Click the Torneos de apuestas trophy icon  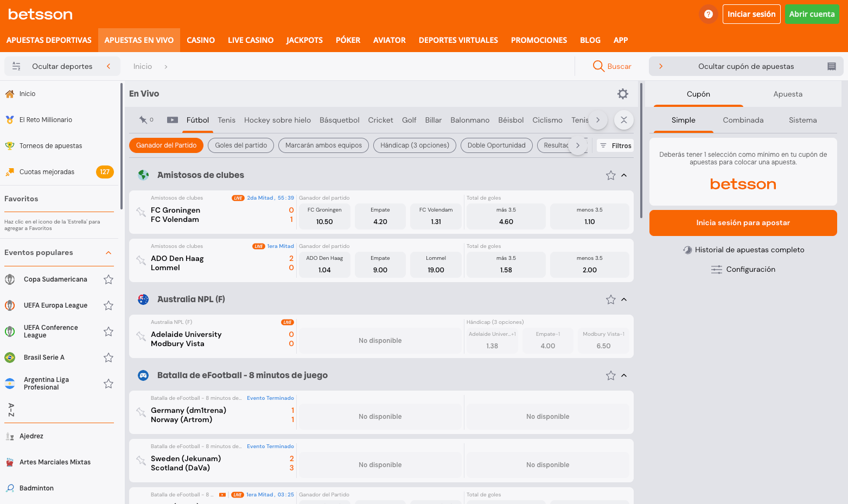10,146
